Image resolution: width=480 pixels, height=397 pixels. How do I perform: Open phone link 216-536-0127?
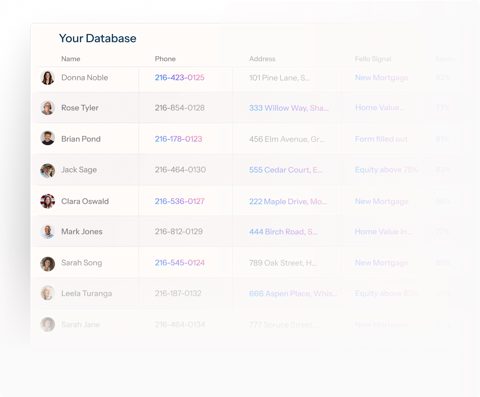point(179,201)
